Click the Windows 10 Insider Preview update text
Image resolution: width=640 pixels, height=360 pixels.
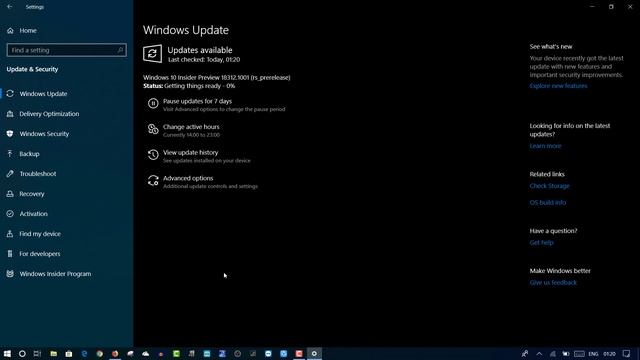pos(216,78)
